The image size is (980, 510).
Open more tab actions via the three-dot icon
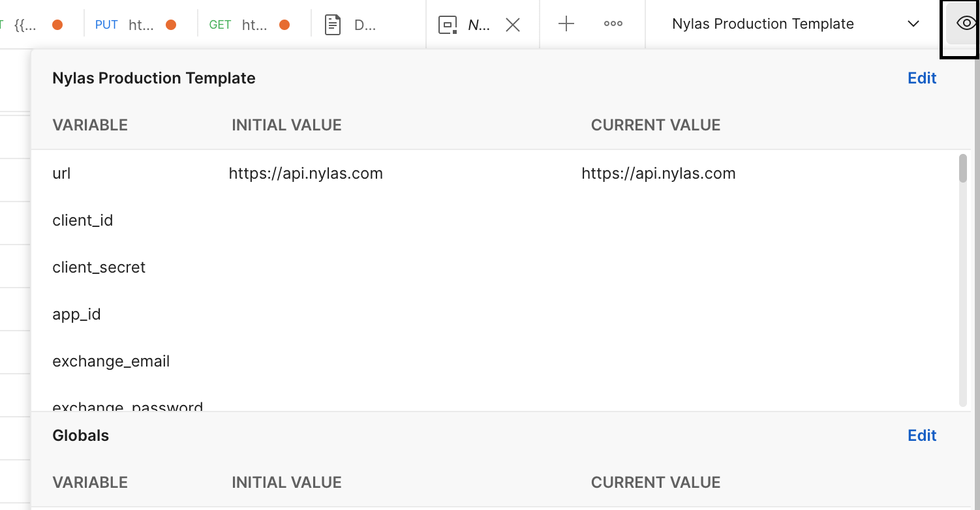612,23
